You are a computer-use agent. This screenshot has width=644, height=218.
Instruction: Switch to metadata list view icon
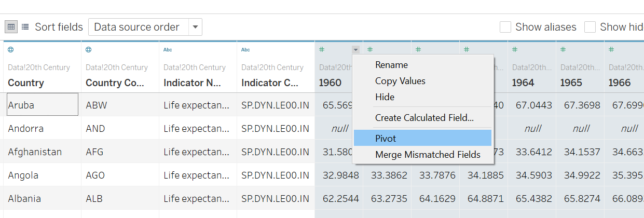click(x=25, y=27)
